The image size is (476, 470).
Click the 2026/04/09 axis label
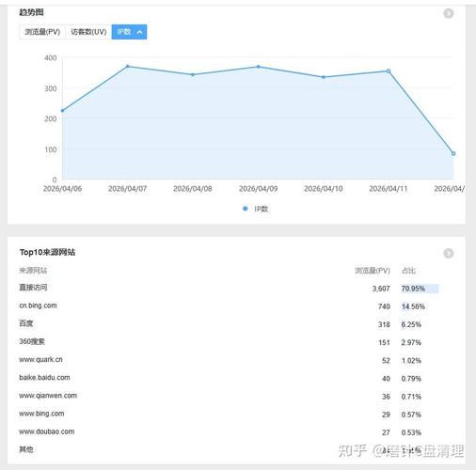(259, 189)
